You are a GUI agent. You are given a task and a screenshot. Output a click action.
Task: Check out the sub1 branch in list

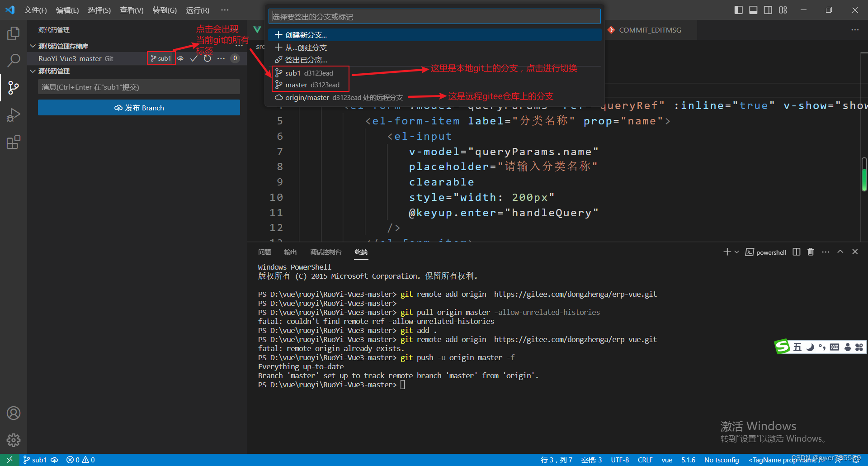pos(434,73)
